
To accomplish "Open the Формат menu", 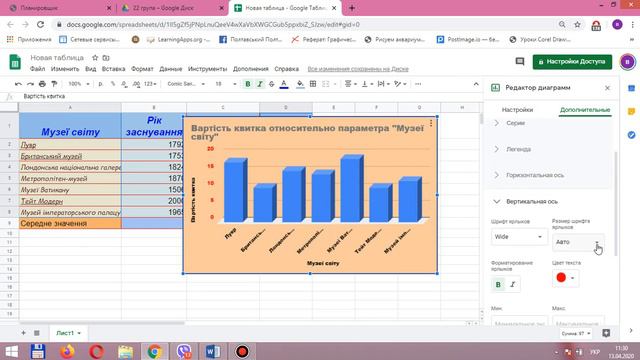I will click(142, 69).
